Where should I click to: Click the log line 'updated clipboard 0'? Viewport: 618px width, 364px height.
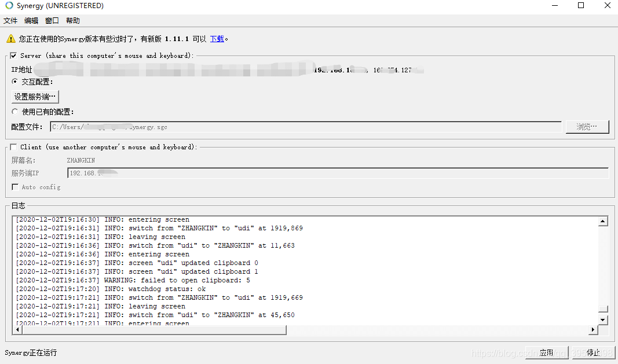click(x=137, y=263)
